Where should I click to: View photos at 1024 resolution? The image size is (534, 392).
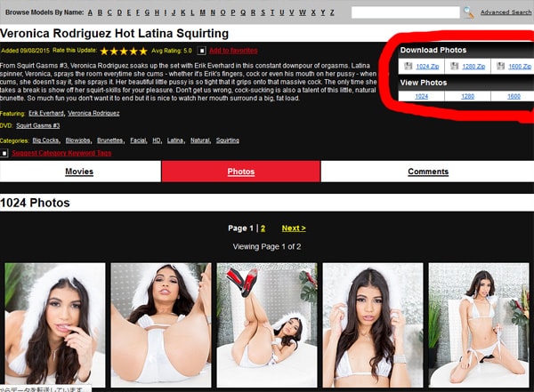[x=421, y=96]
